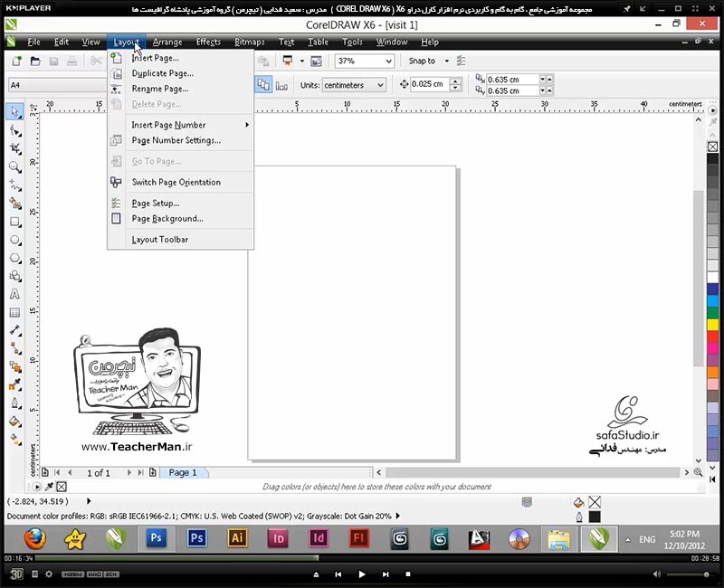Viewport: 724px width, 588px height.
Task: Increase the nudge distance stepper
Action: pyautogui.click(x=456, y=81)
